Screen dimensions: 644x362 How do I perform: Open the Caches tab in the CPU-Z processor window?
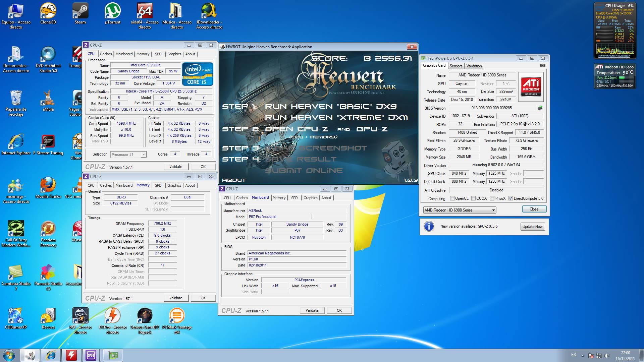point(106,54)
